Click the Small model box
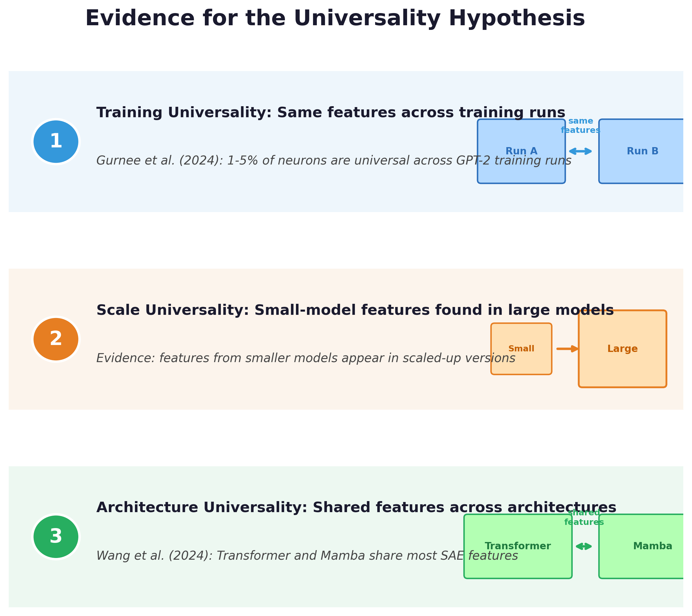The width and height of the screenshot is (692, 616). (521, 348)
